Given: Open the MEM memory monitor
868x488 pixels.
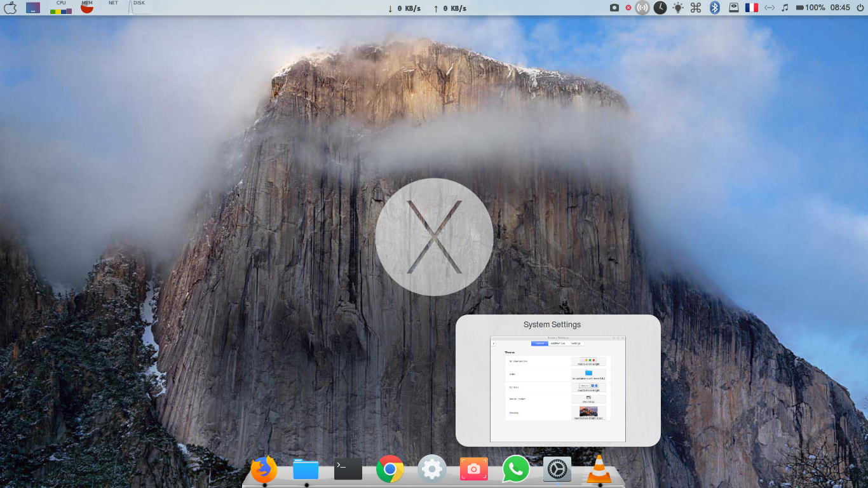Looking at the screenshot, I should pos(87,8).
